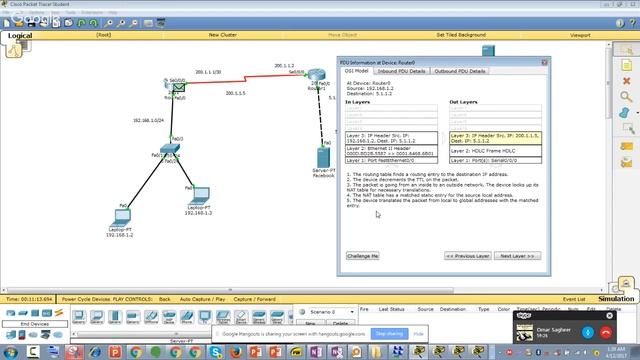Click the Save icon in the toolbar
This screenshot has width=640, height=360.
click(x=31, y=23)
